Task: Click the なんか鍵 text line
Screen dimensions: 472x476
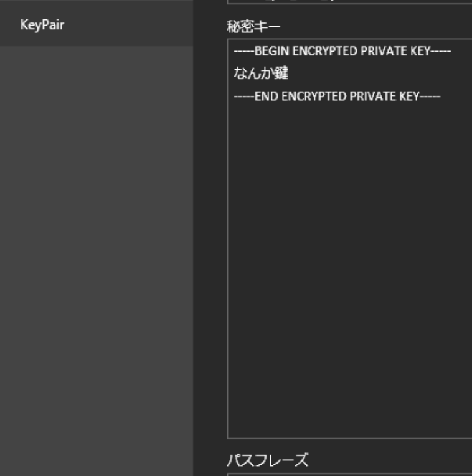Action: point(261,73)
